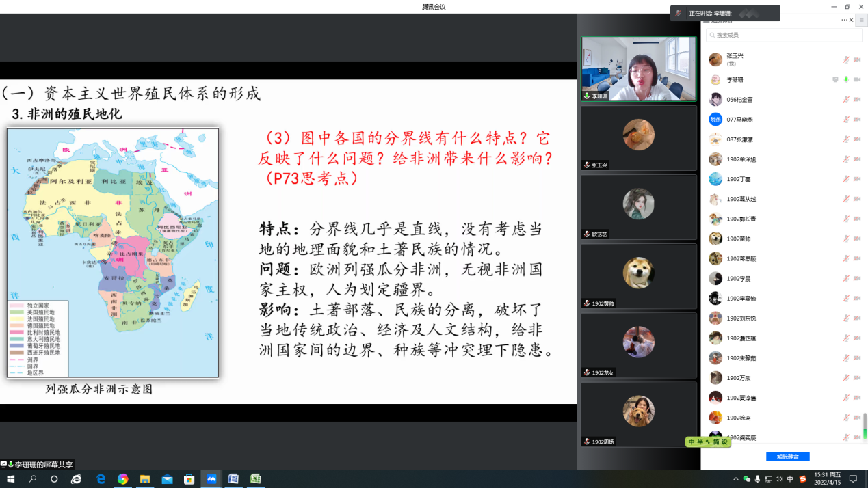Select 李珊珊's video thumbnail
The height and width of the screenshot is (488, 868).
tap(638, 69)
